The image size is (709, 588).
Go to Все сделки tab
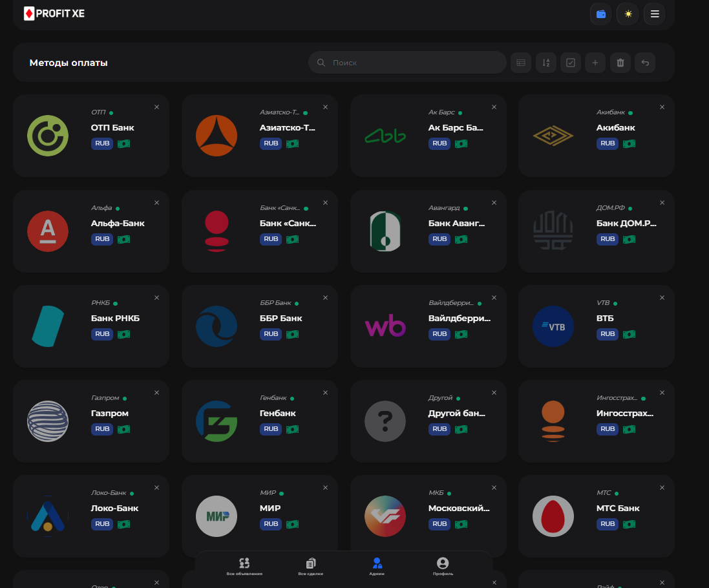click(311, 567)
